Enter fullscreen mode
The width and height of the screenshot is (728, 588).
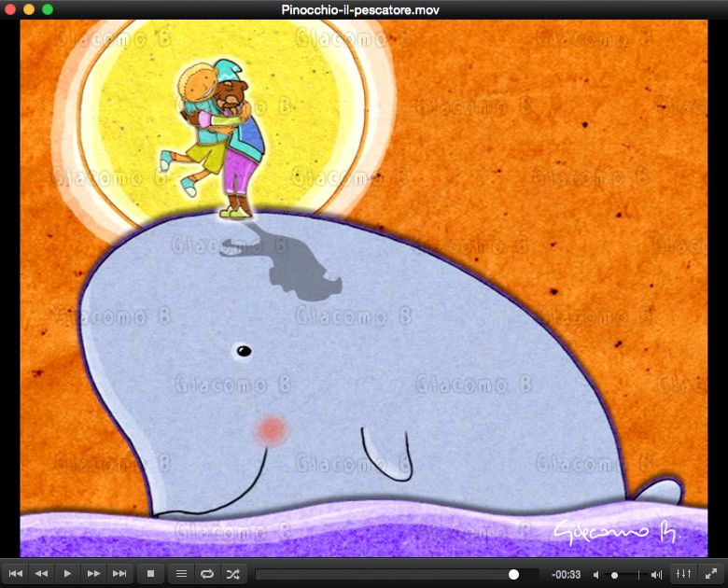[711, 574]
